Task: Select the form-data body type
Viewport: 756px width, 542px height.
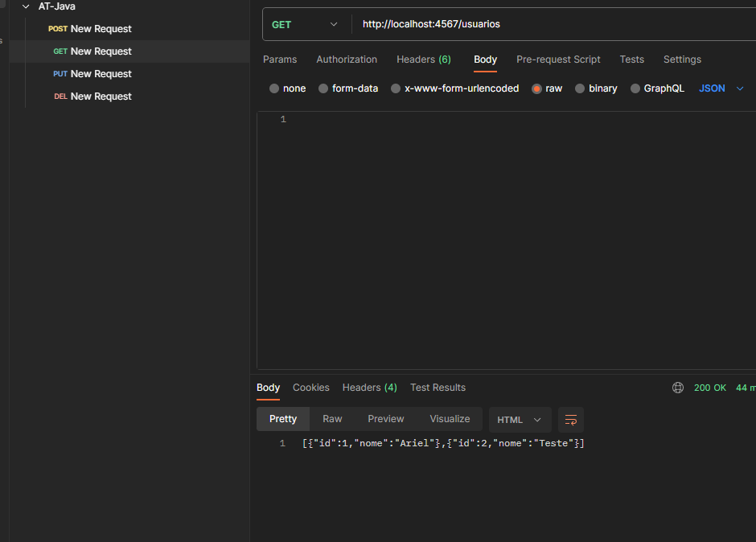Action: click(323, 88)
